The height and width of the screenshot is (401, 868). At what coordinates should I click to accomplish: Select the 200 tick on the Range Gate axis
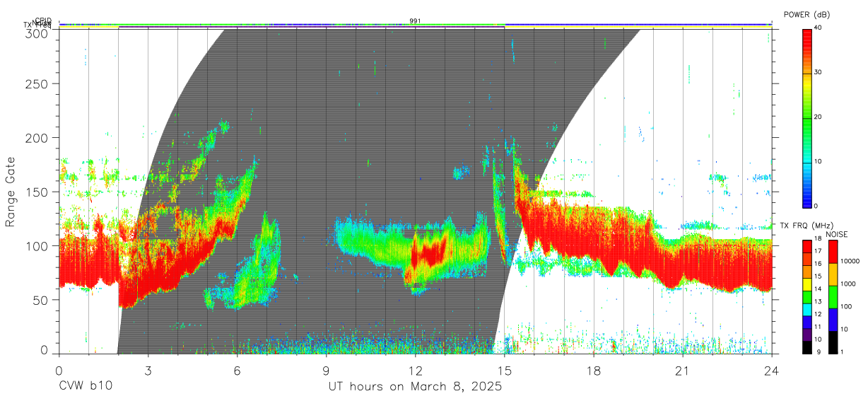(38, 137)
